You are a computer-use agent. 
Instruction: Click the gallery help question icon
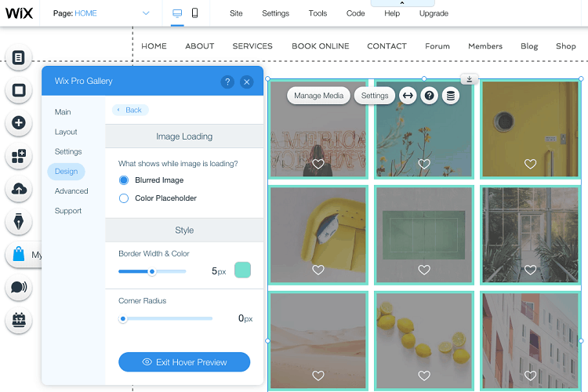click(x=429, y=96)
